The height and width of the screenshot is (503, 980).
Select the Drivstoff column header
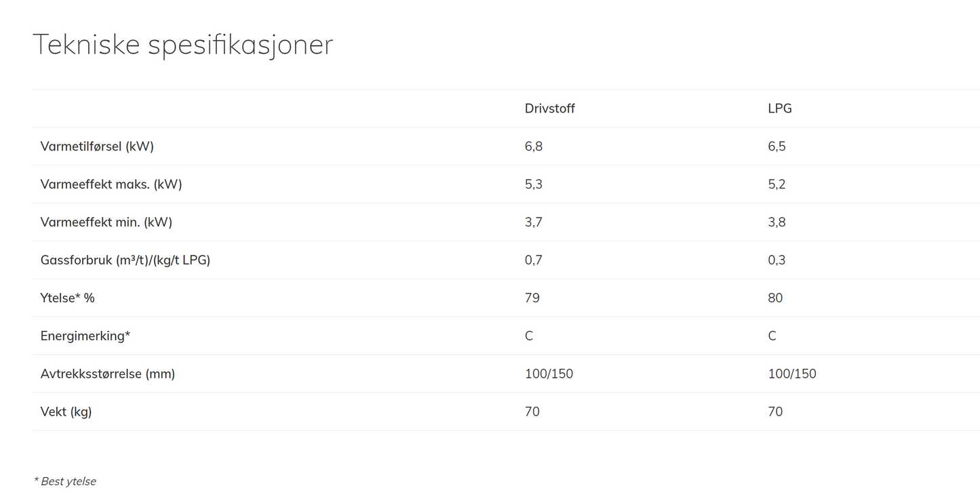pyautogui.click(x=549, y=108)
